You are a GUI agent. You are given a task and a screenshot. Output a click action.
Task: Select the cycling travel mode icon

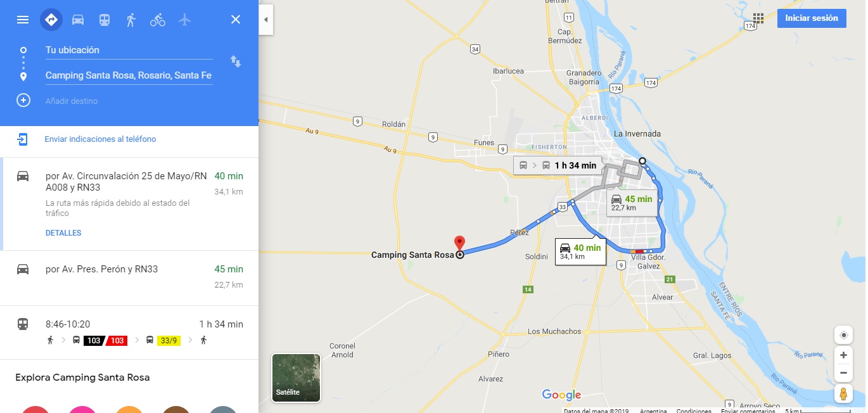click(158, 20)
